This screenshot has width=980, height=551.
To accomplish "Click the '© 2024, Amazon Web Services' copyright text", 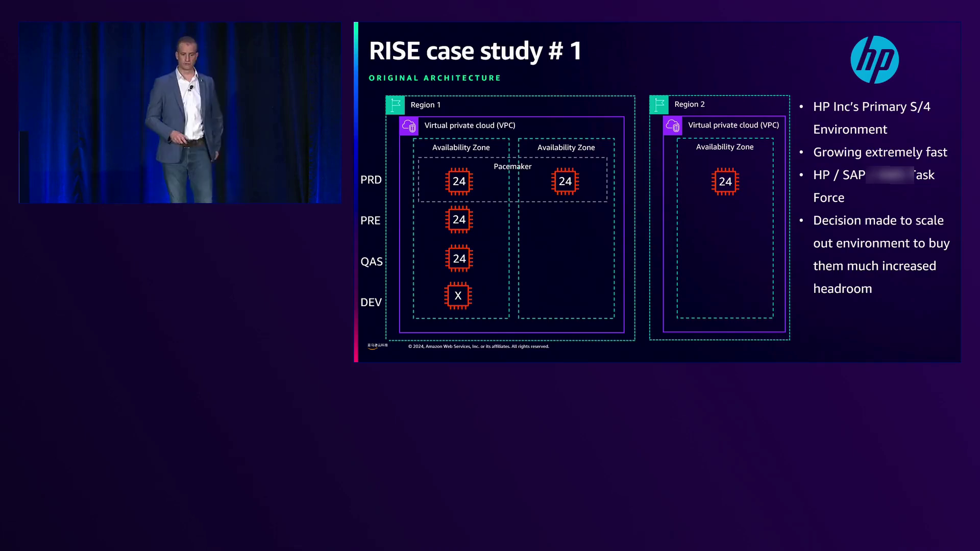I will (479, 346).
